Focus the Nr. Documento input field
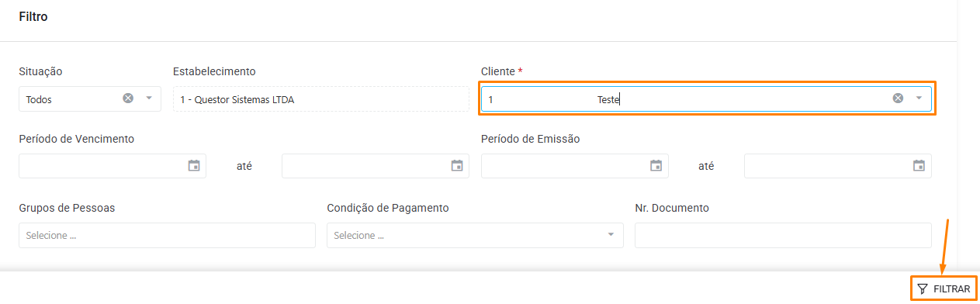This screenshot has height=304, width=980. click(x=783, y=235)
